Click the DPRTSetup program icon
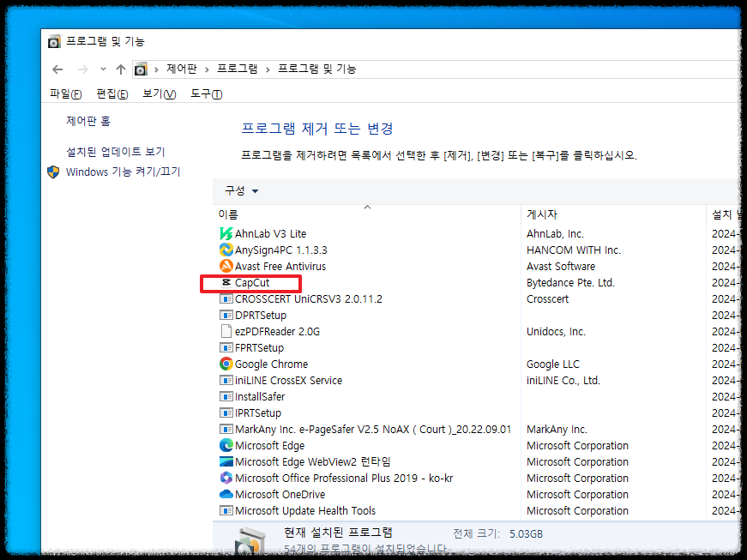The height and width of the screenshot is (560, 747). 226,316
